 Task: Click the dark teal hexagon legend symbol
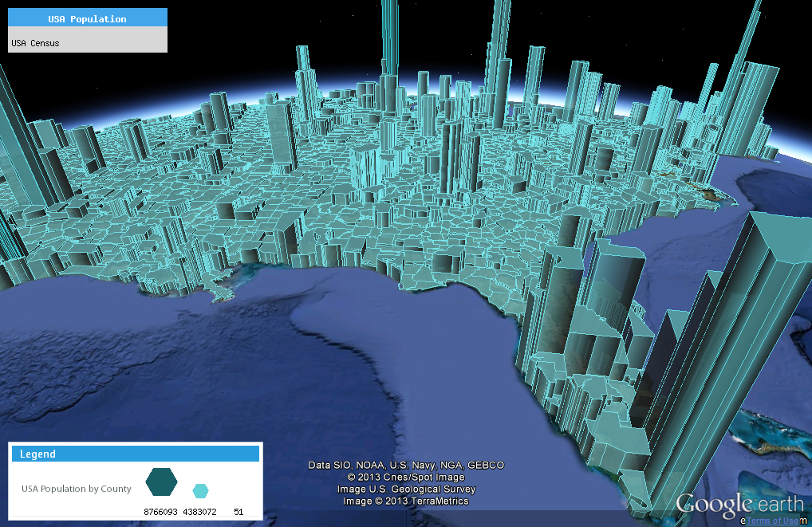161,482
